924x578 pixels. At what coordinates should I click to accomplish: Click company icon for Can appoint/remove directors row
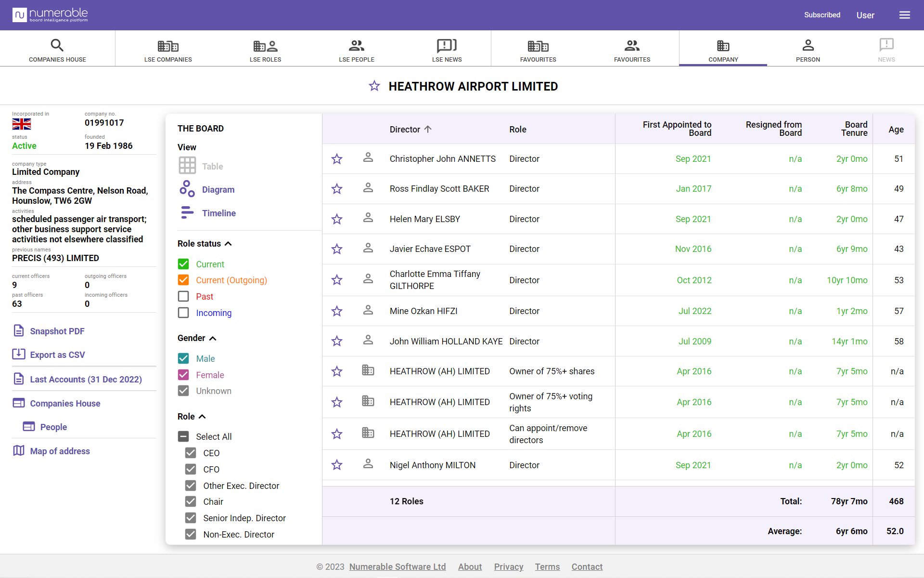(x=368, y=433)
